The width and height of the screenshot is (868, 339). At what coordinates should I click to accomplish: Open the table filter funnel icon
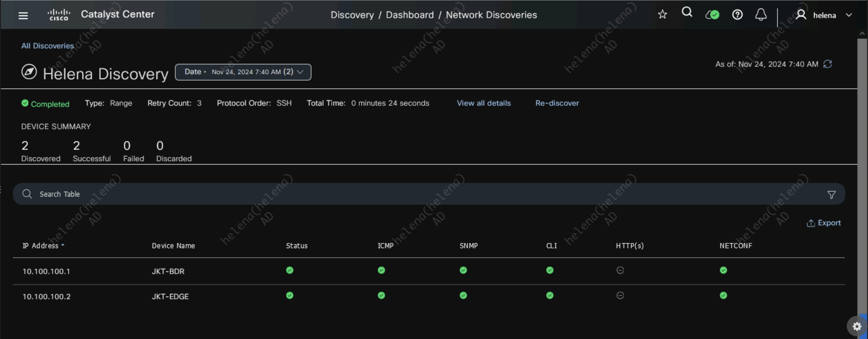point(831,195)
